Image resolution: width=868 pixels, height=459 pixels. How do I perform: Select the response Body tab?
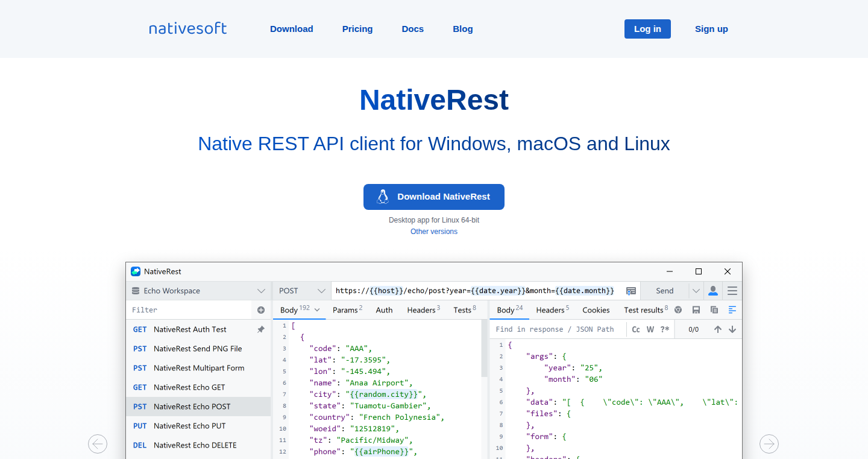tap(509, 310)
